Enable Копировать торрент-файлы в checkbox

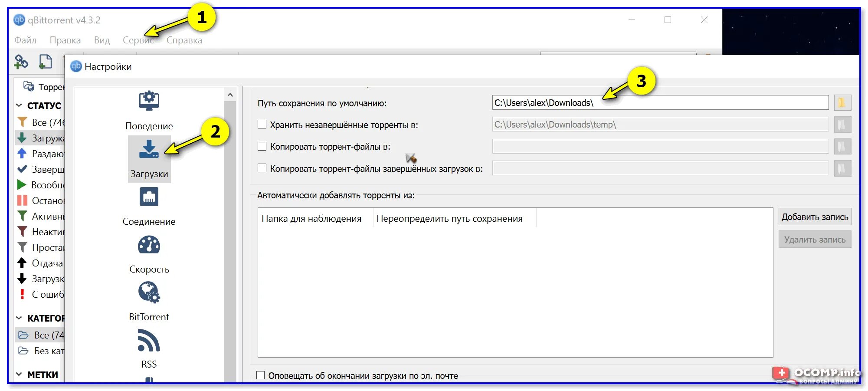(262, 146)
